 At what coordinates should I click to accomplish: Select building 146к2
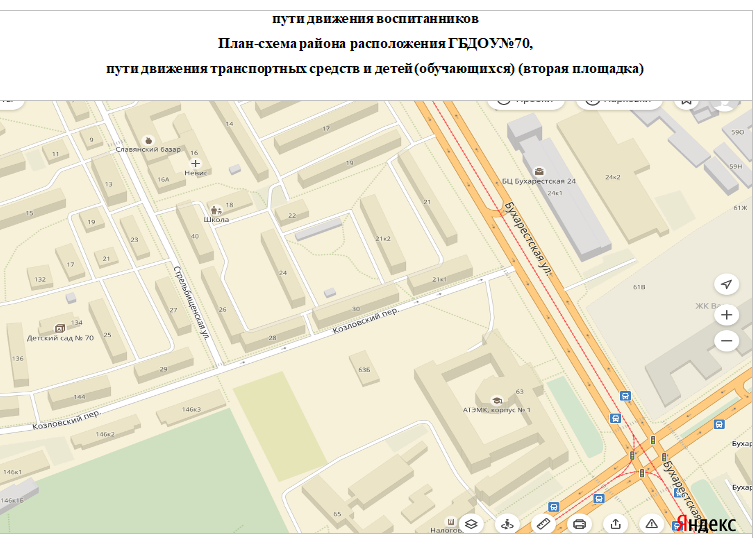[105, 434]
